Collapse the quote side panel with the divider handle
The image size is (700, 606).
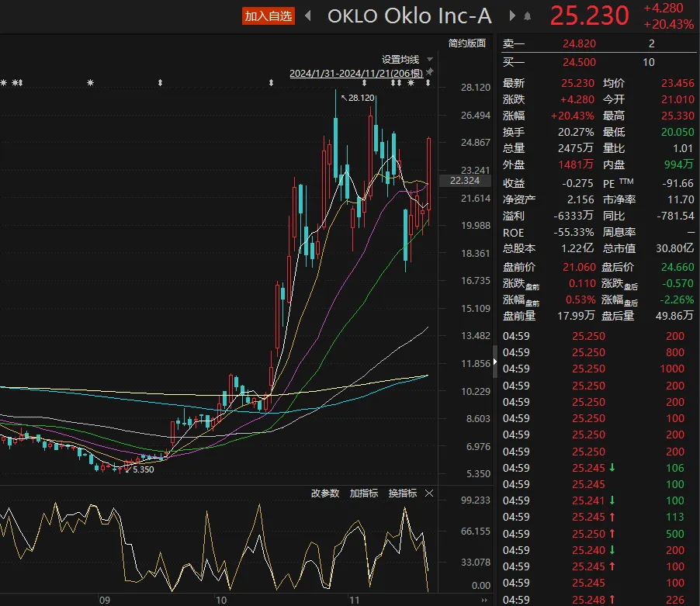pyautogui.click(x=494, y=362)
